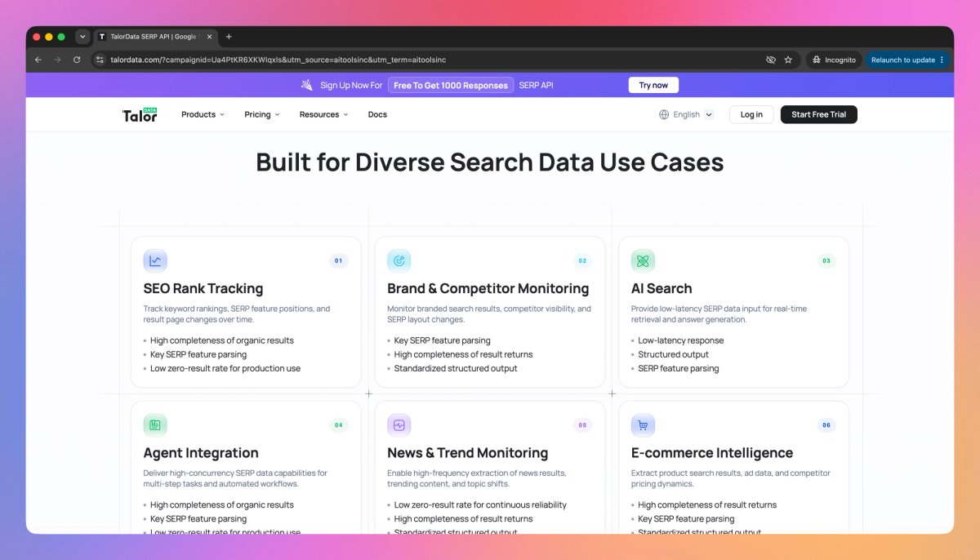Click the rocket icon in promo banner

click(307, 85)
